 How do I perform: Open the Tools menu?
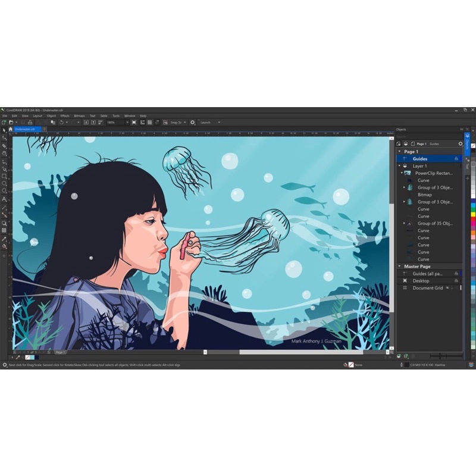click(x=116, y=115)
